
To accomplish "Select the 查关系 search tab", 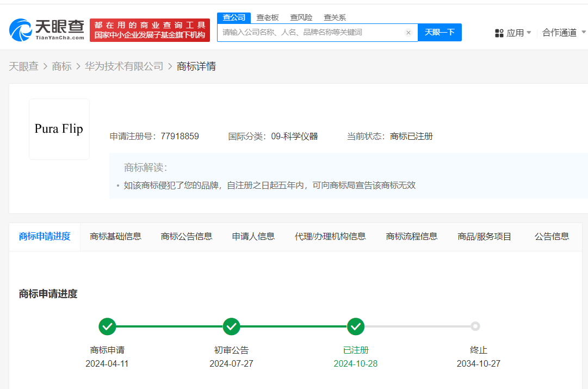I will (335, 17).
